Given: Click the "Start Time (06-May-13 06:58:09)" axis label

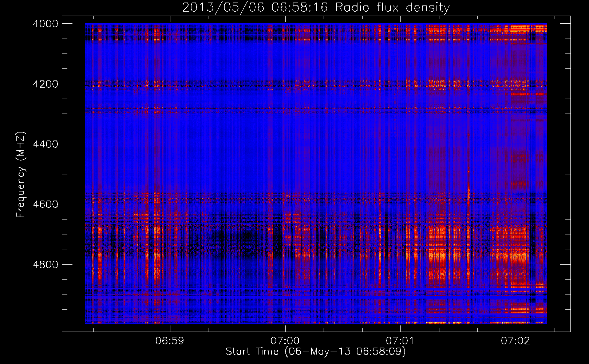Looking at the screenshot, I should coord(315,352).
